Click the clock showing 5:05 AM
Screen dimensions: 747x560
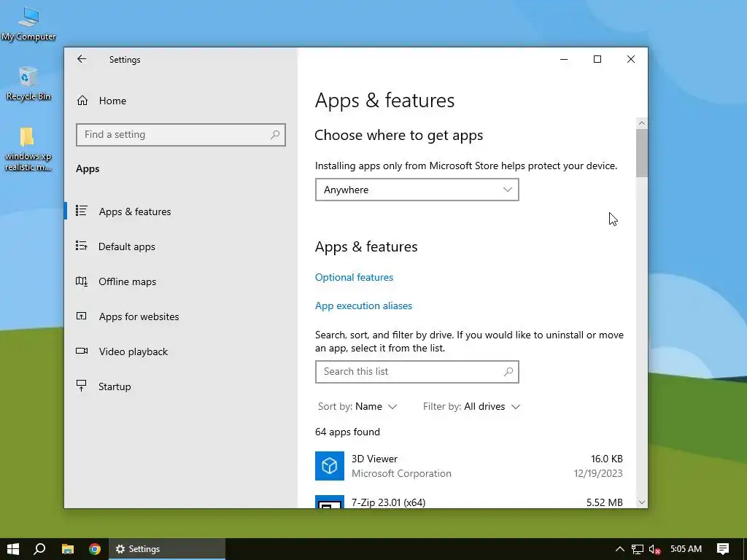pyautogui.click(x=686, y=549)
